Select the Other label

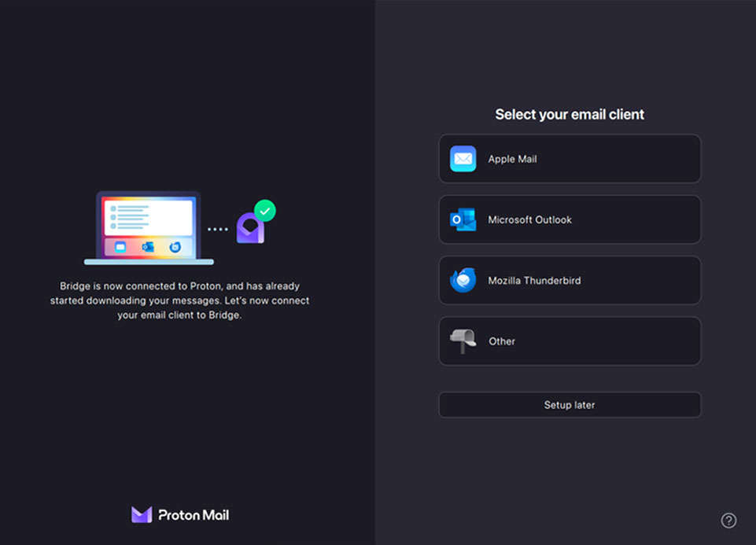[x=502, y=341]
